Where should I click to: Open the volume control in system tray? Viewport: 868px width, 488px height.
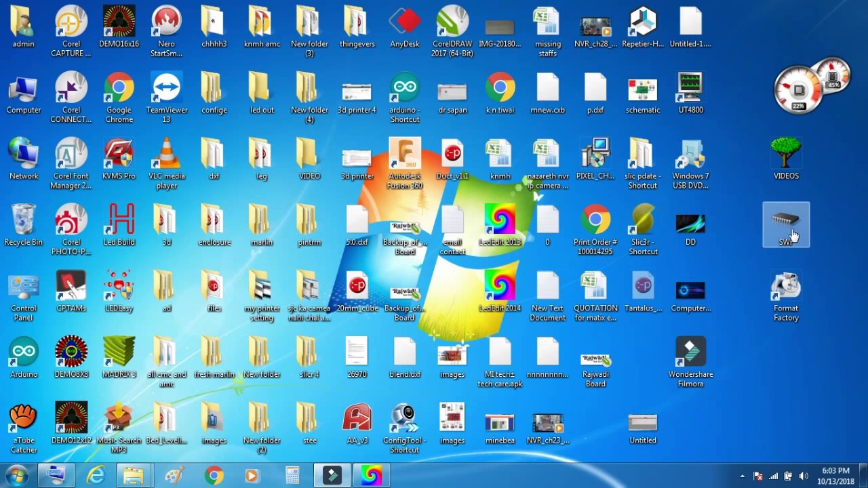point(804,476)
